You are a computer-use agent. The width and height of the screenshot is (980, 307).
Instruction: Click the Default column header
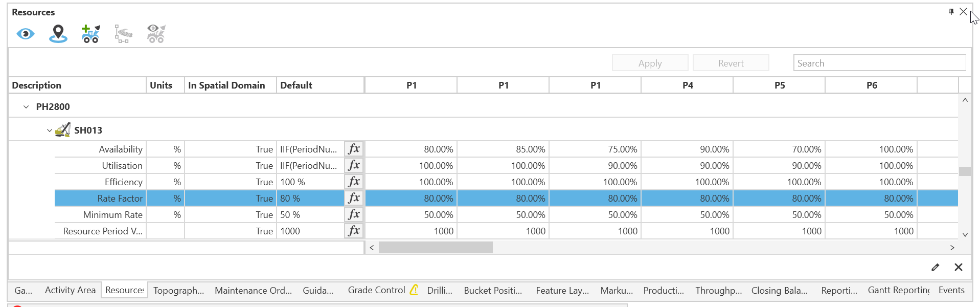tap(320, 85)
